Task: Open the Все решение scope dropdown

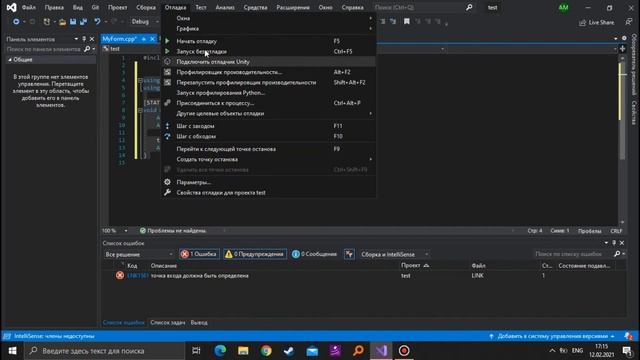Action: 140,254
